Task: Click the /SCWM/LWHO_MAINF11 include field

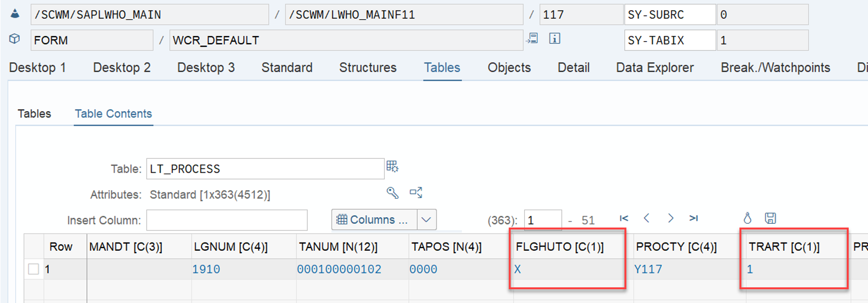Action: tap(404, 15)
